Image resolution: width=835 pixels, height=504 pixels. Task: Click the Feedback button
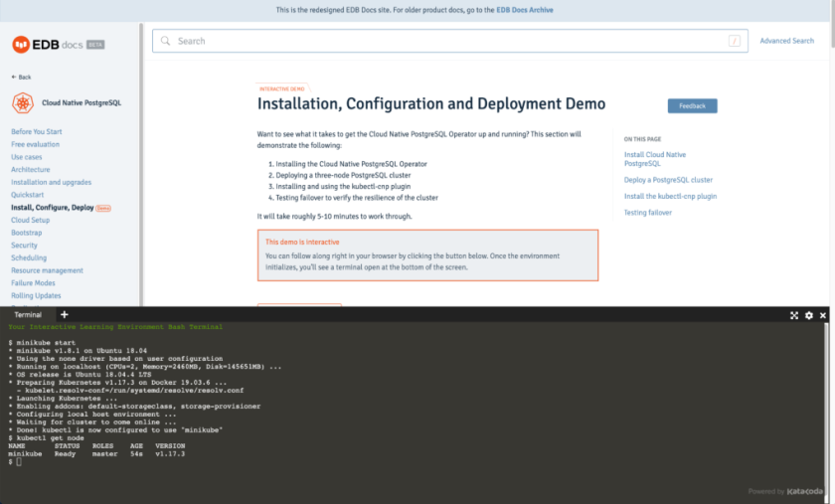click(692, 106)
